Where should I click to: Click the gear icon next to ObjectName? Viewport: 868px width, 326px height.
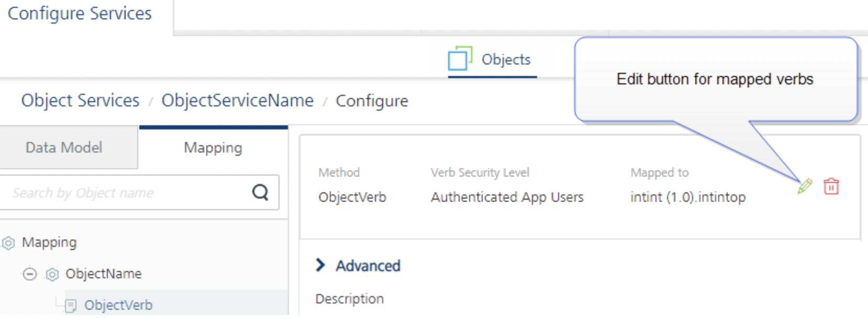52,274
